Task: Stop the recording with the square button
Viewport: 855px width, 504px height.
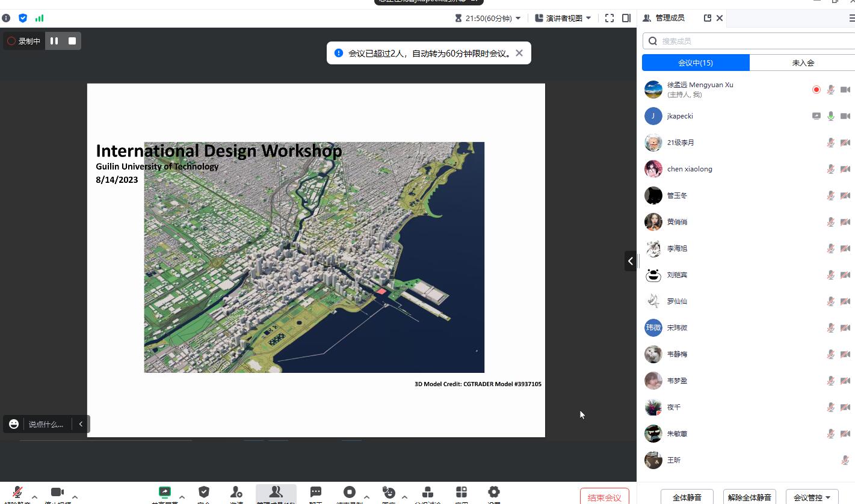Action: pyautogui.click(x=72, y=41)
